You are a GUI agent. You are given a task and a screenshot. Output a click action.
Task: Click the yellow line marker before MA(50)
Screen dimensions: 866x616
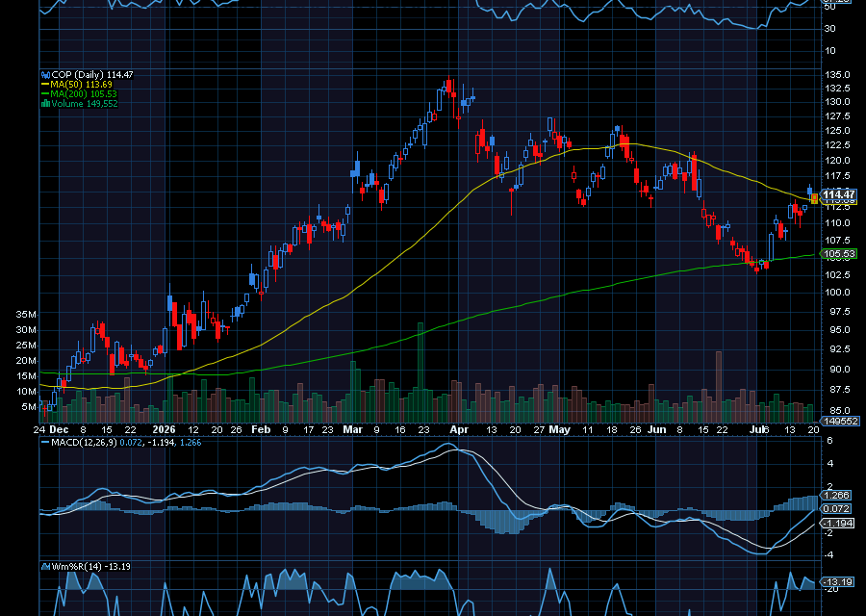coord(45,85)
